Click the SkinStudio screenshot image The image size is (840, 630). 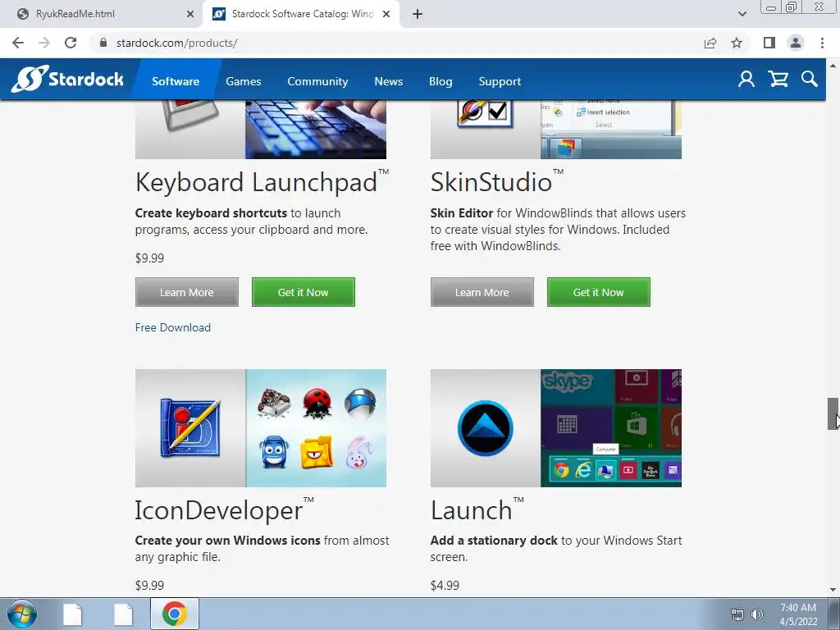(610, 130)
